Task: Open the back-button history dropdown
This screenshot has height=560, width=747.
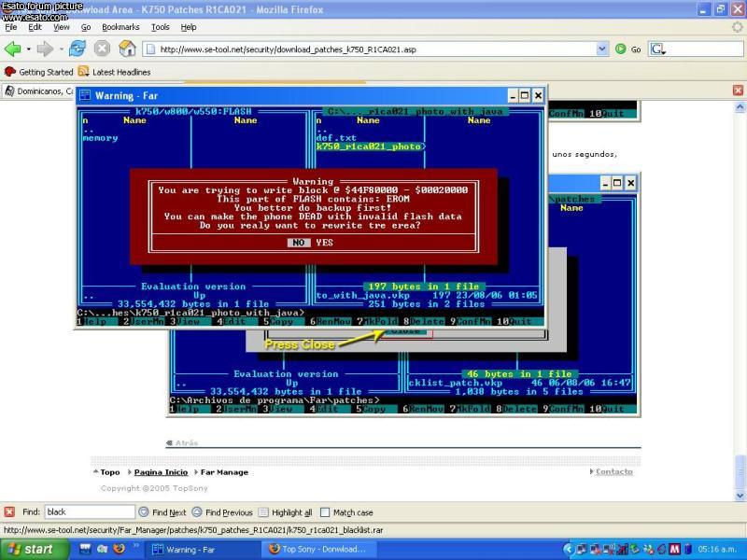Action: [29, 49]
